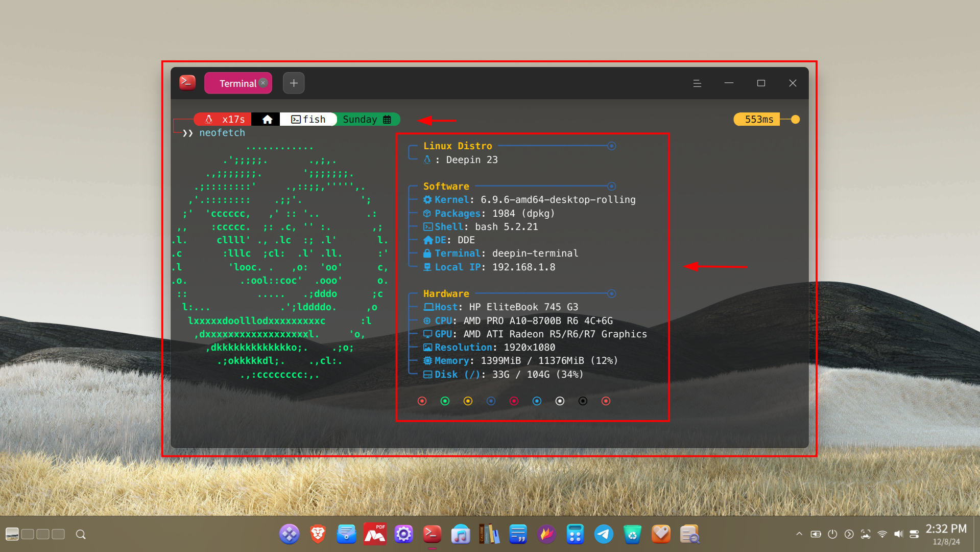Open the Master PDF editor icon

[375, 534]
